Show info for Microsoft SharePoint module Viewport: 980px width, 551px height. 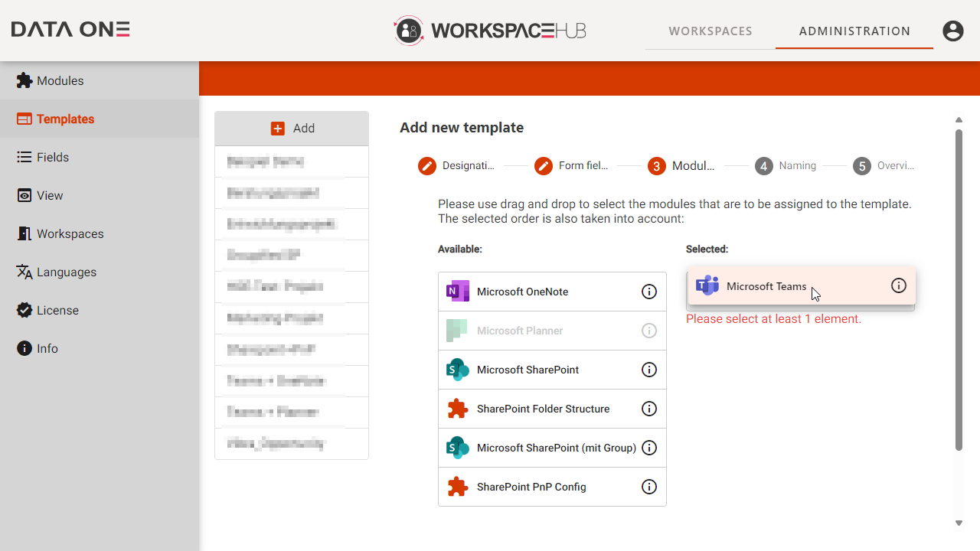coord(649,370)
